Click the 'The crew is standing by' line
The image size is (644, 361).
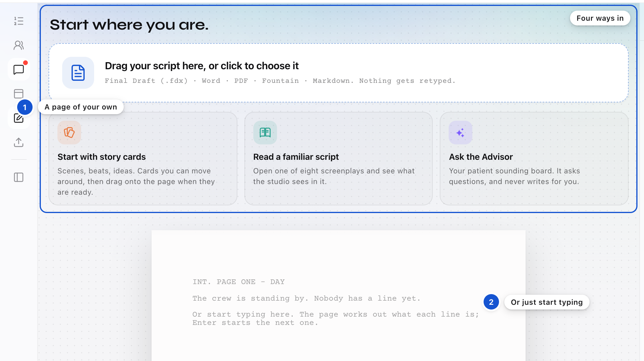tap(306, 298)
